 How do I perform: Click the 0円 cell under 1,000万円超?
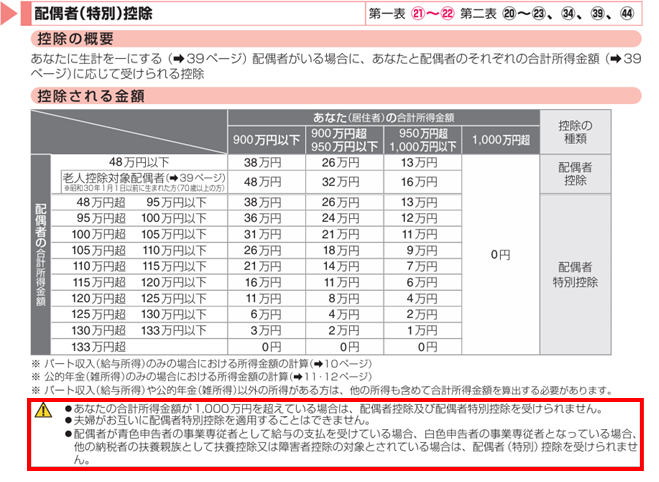coord(501,255)
